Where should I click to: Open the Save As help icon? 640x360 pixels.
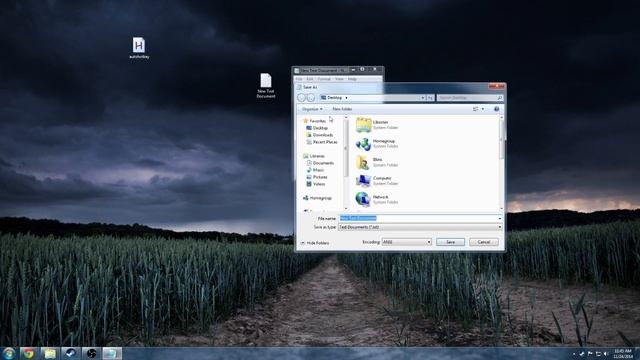coord(496,109)
